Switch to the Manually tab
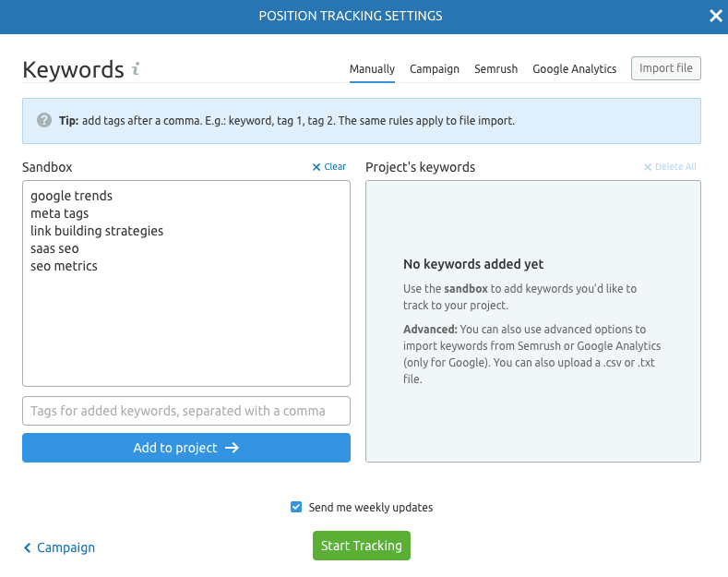The height and width of the screenshot is (577, 728). coord(372,69)
